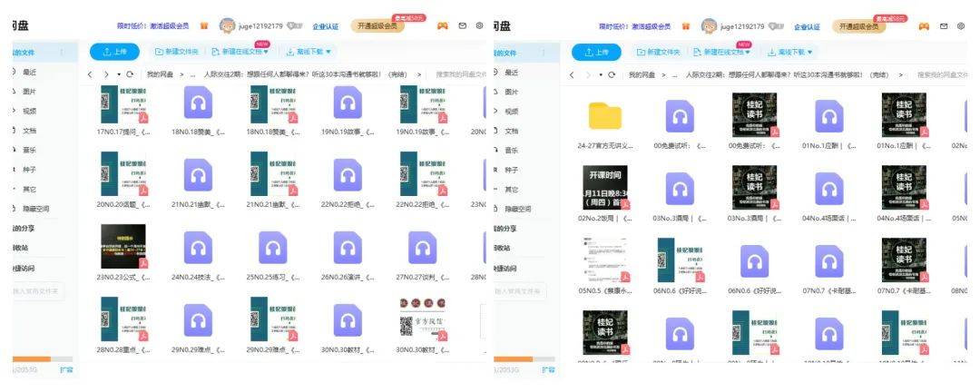Open user avatar in right window
The height and width of the screenshot is (392, 980).
click(x=709, y=26)
